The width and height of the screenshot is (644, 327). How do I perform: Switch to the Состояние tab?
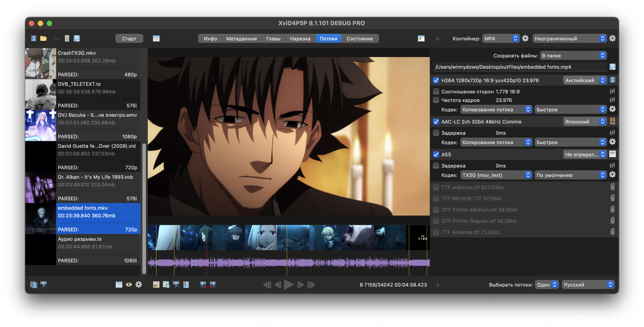(x=360, y=38)
